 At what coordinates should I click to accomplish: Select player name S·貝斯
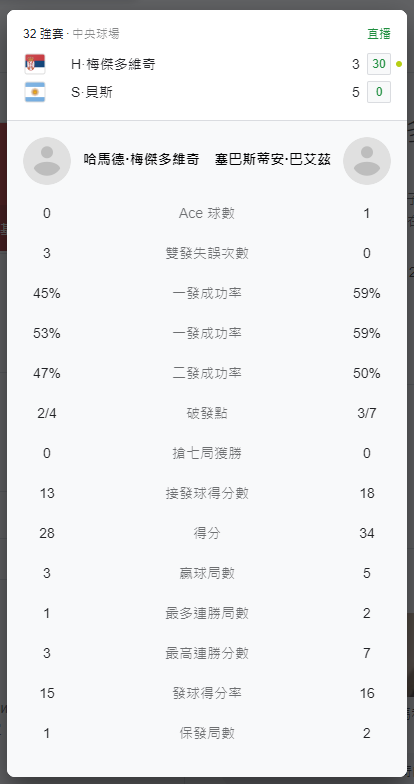tap(92, 92)
